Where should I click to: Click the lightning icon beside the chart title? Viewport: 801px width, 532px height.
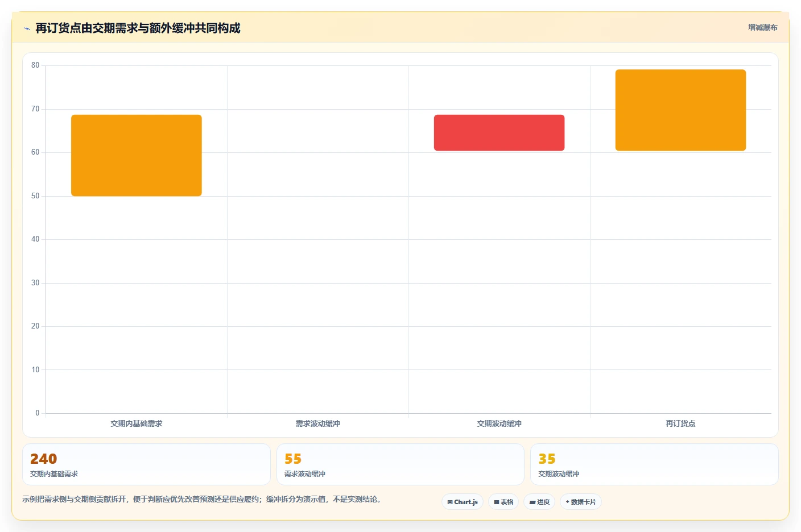coord(27,28)
